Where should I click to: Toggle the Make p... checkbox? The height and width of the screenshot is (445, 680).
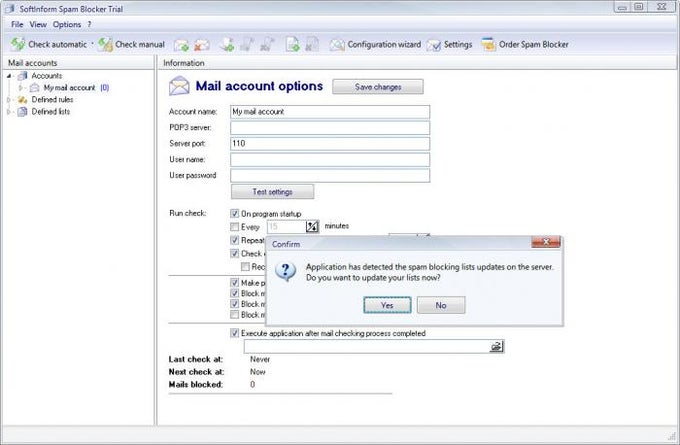[x=235, y=283]
